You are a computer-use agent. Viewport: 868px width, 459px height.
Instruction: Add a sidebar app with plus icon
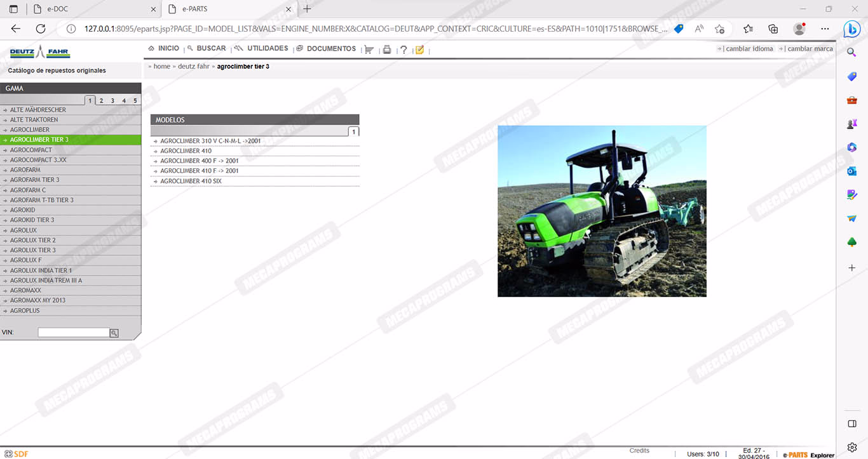click(x=852, y=268)
